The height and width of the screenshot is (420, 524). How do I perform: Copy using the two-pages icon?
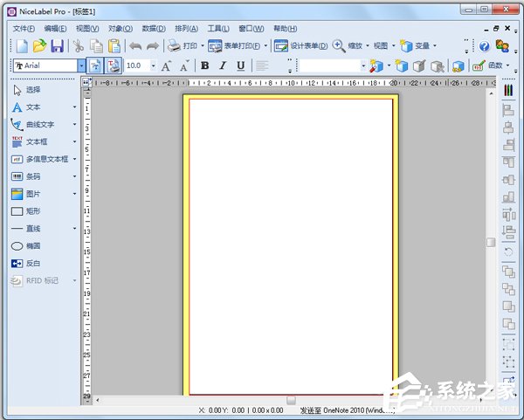96,45
